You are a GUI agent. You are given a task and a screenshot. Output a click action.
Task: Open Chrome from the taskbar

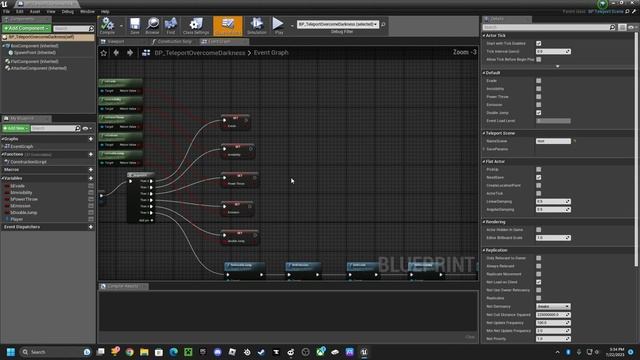130,352
